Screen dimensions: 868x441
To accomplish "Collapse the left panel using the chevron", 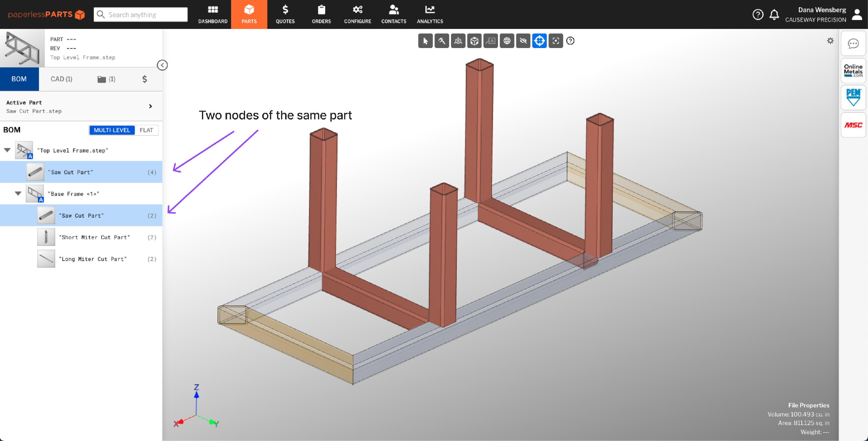I will pyautogui.click(x=163, y=65).
